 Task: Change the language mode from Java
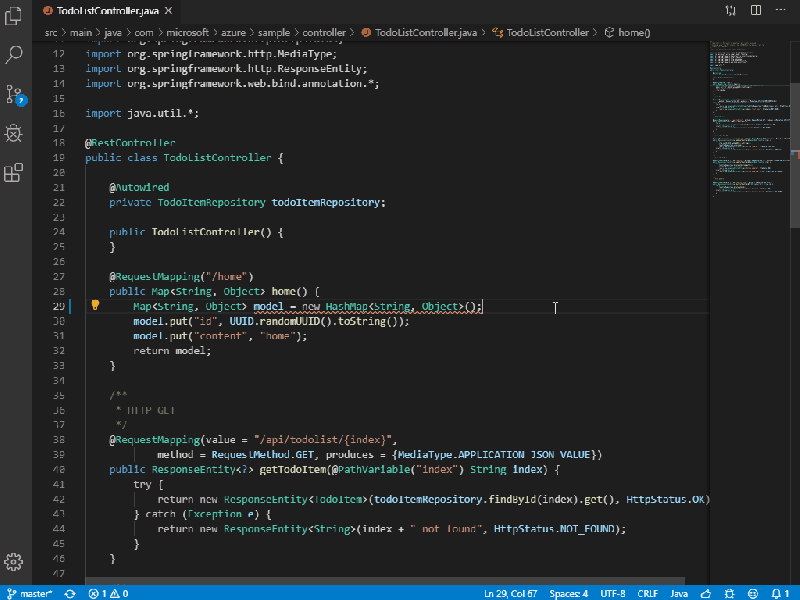pos(678,593)
